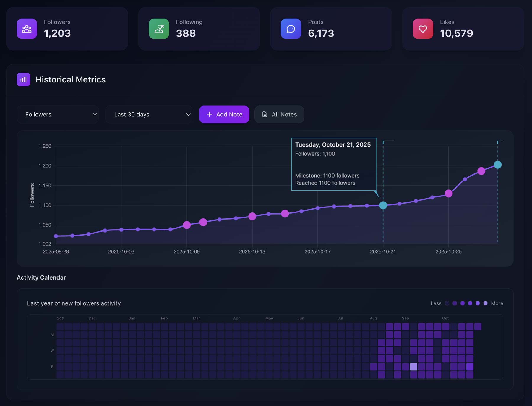Open the Last 30 days range dropdown
Image resolution: width=532 pixels, height=406 pixels.
click(149, 114)
